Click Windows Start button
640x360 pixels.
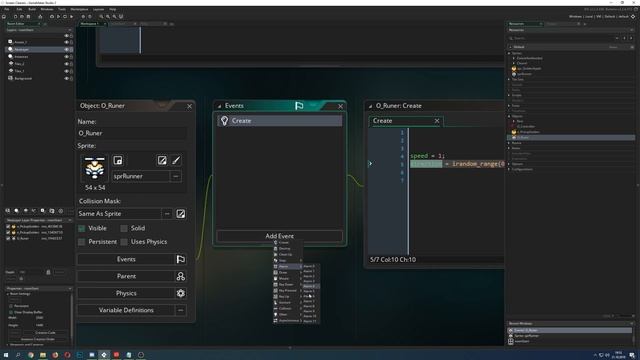pos(6,355)
